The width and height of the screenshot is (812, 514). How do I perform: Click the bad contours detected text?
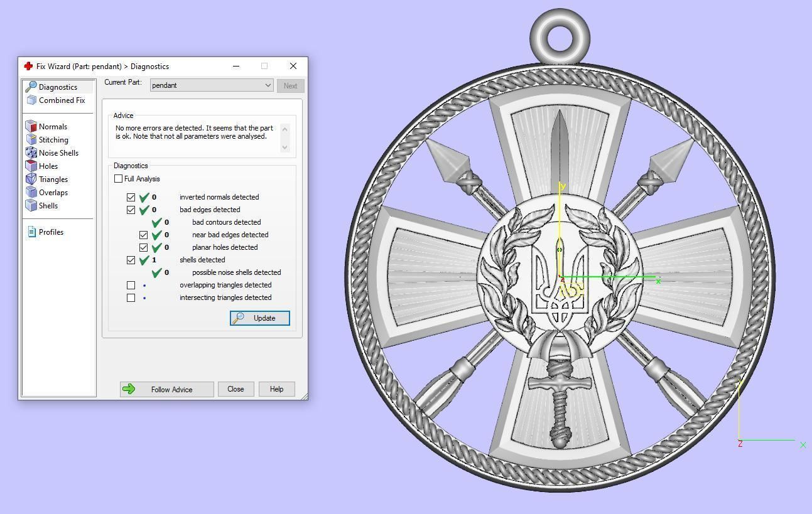(x=226, y=222)
